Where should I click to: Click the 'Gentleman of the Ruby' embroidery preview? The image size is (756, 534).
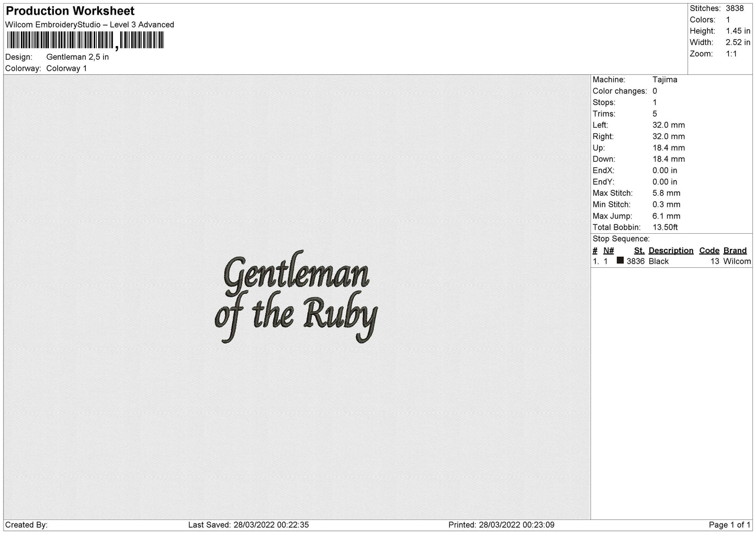pyautogui.click(x=296, y=298)
